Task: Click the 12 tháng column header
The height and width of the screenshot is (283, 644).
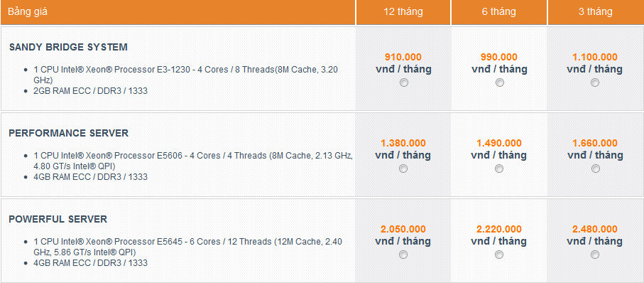Action: [403, 12]
